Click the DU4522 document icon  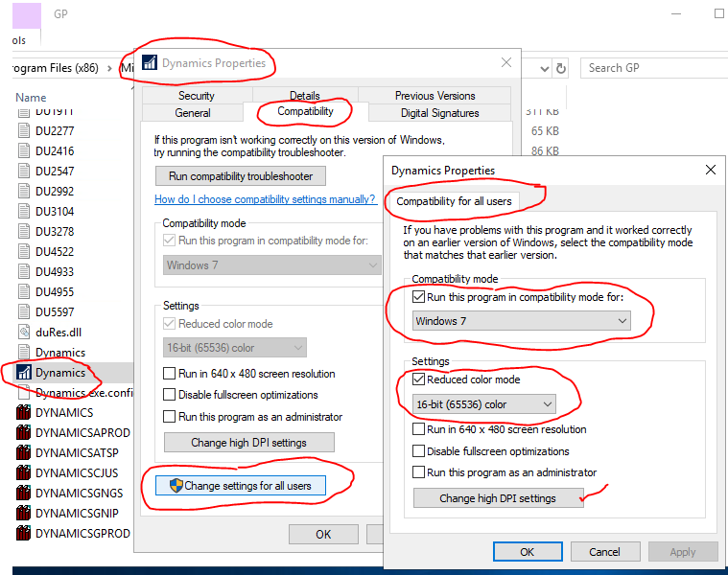[x=24, y=251]
